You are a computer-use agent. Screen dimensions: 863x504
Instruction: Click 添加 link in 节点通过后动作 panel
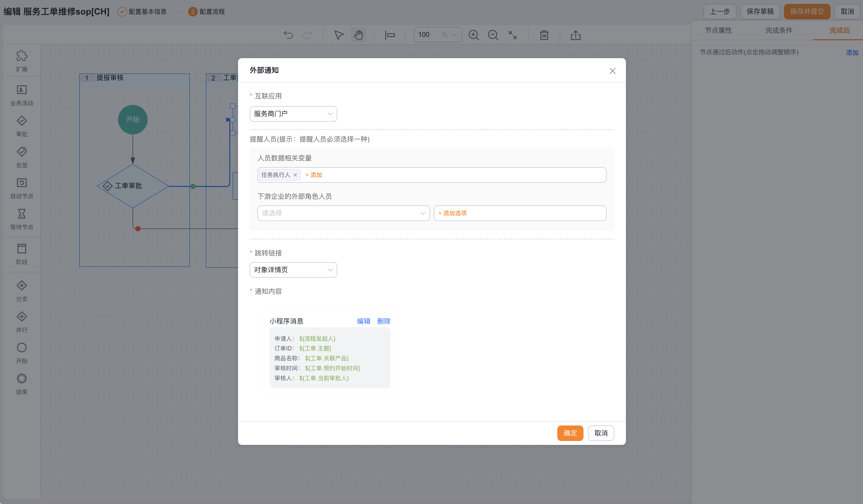click(x=852, y=52)
